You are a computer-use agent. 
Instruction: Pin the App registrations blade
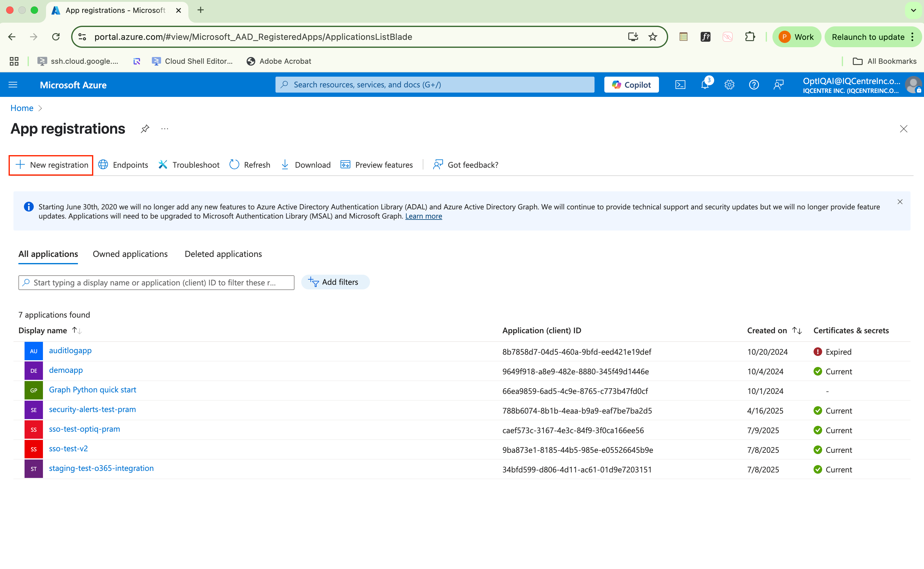(145, 129)
